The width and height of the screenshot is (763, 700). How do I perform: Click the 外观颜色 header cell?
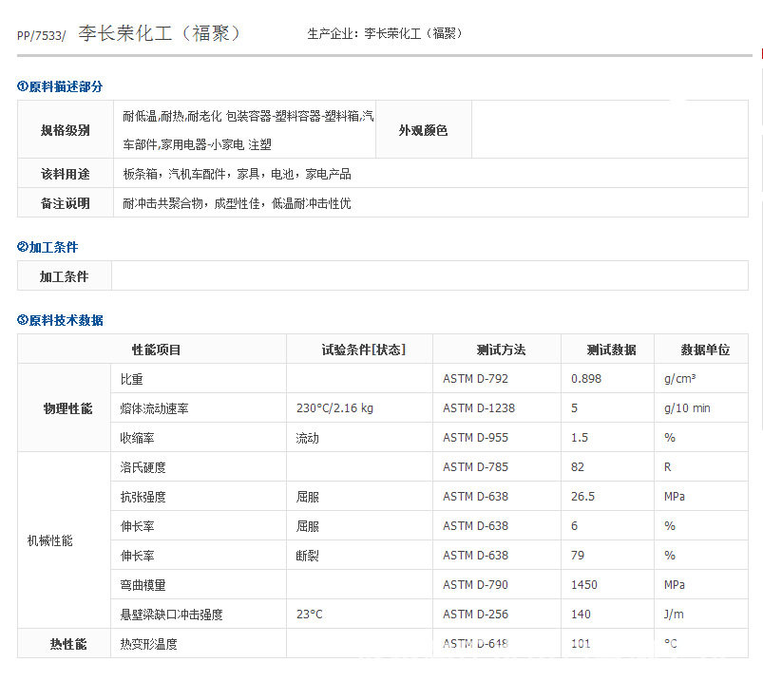click(x=424, y=129)
